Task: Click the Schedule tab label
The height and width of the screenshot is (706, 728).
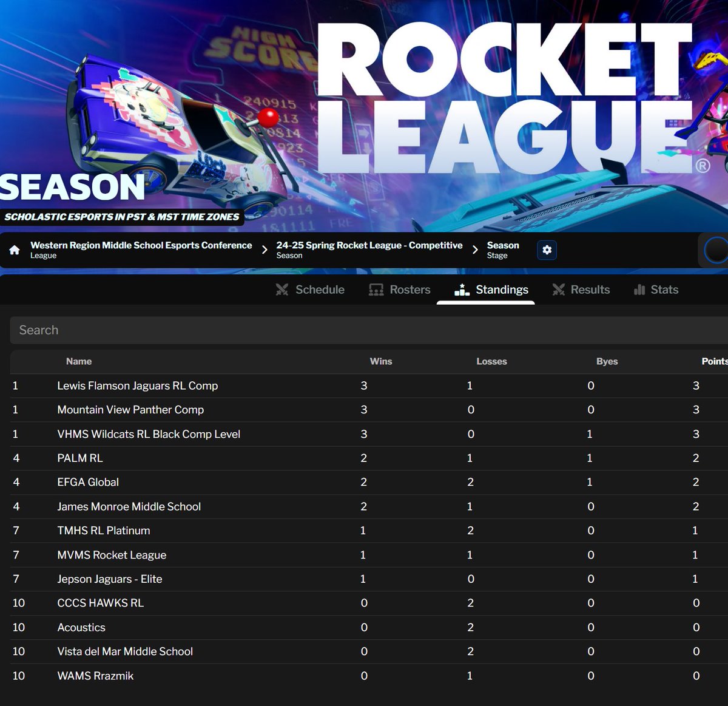Action: coord(320,290)
